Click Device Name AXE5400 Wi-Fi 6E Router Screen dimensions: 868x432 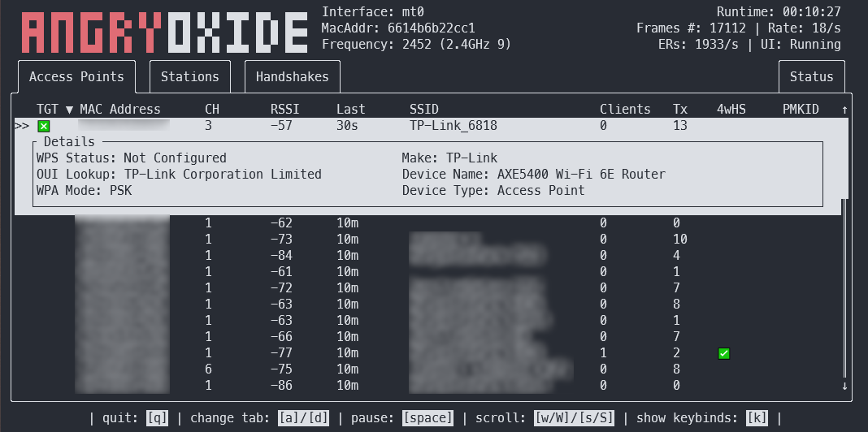point(534,175)
